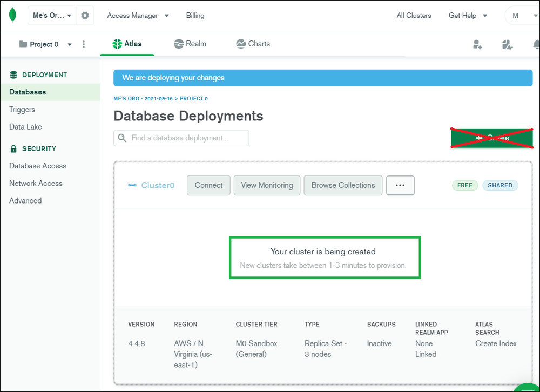Image resolution: width=540 pixels, height=392 pixels.
Task: Open the project activity feed icon
Action: click(507, 44)
